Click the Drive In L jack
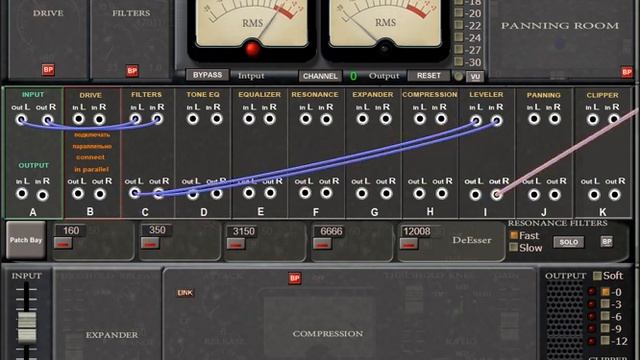 78,119
